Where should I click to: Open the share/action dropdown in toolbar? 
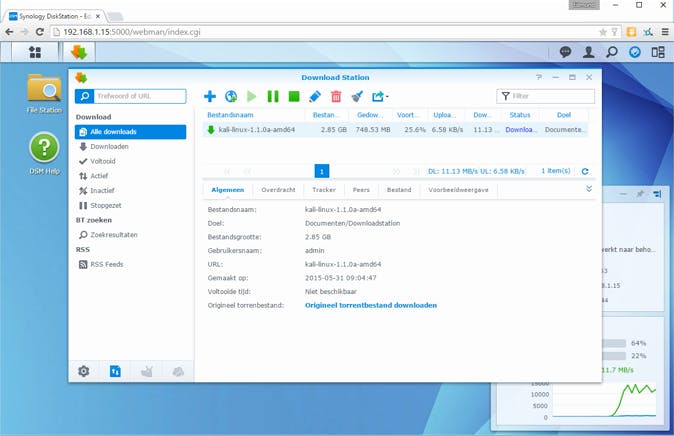(x=380, y=96)
